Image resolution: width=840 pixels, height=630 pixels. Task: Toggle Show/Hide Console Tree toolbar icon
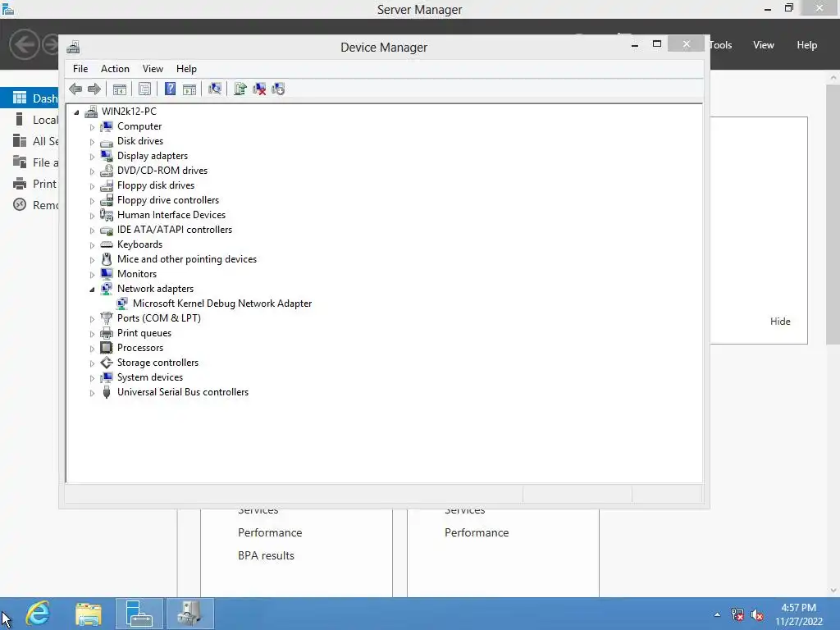(x=120, y=89)
